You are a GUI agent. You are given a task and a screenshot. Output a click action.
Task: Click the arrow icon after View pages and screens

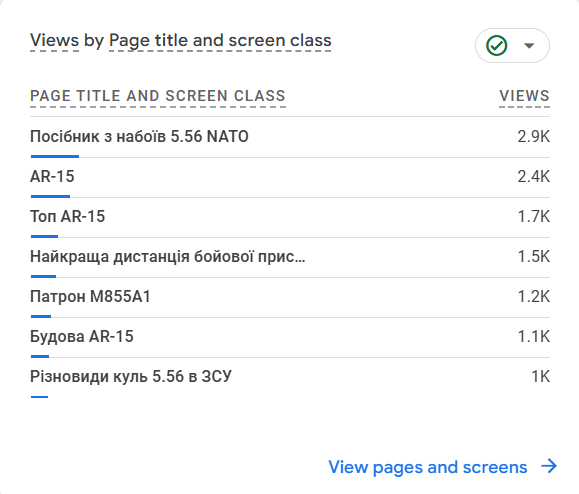[549, 466]
